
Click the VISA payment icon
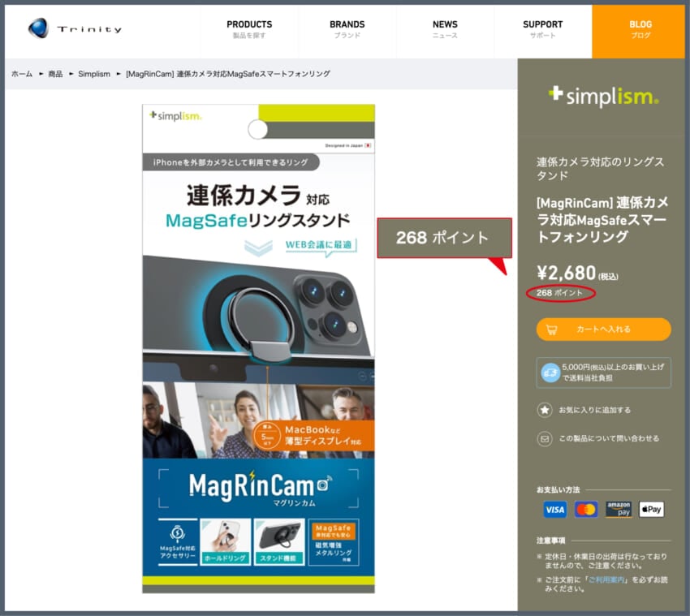555,510
